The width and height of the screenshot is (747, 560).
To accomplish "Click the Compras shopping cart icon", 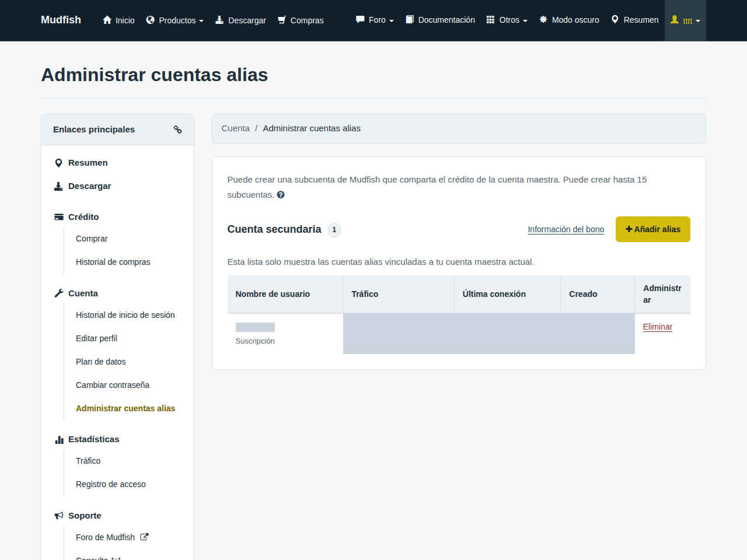I will pyautogui.click(x=282, y=20).
